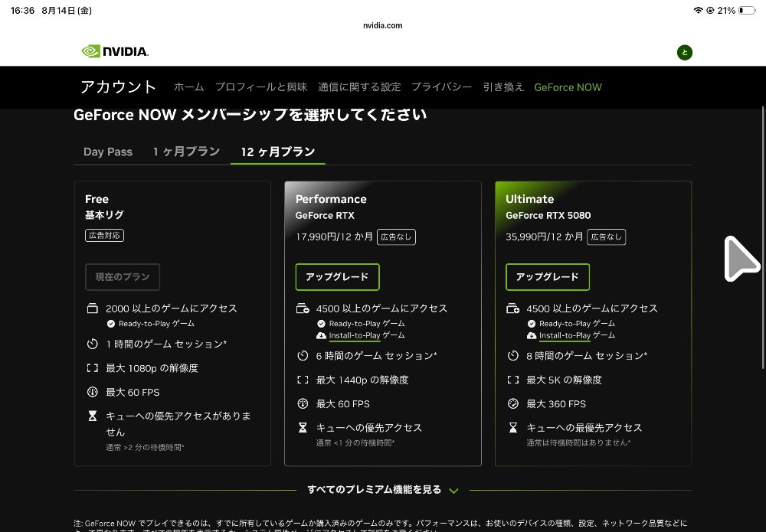The width and height of the screenshot is (766, 532).
Task: Click the Free plan FPS gauge icon
Action: pos(93,392)
